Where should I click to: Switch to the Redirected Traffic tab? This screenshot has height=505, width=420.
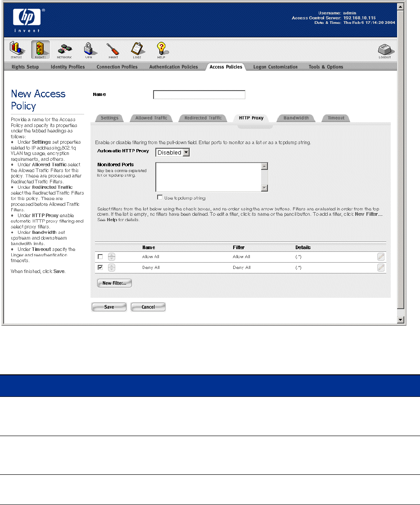coord(203,118)
